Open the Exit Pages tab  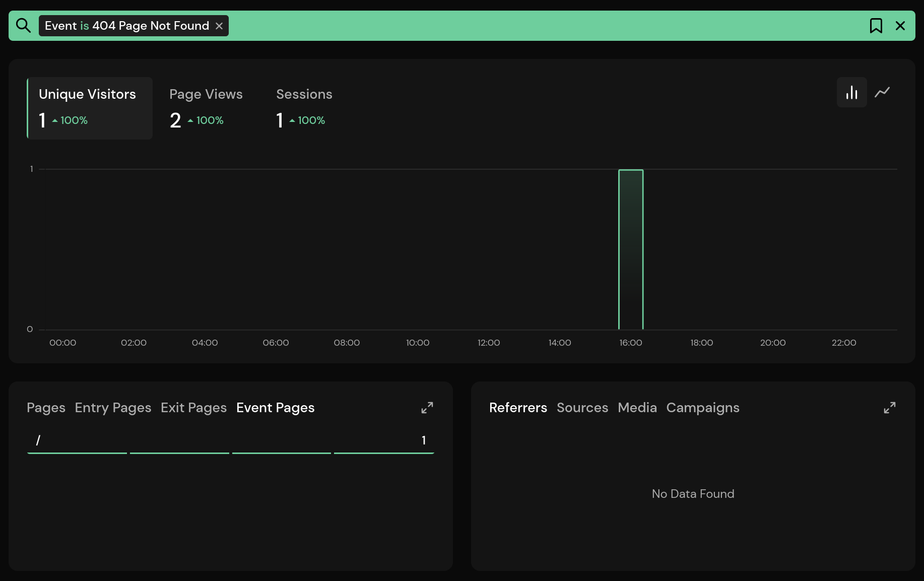[x=193, y=408]
